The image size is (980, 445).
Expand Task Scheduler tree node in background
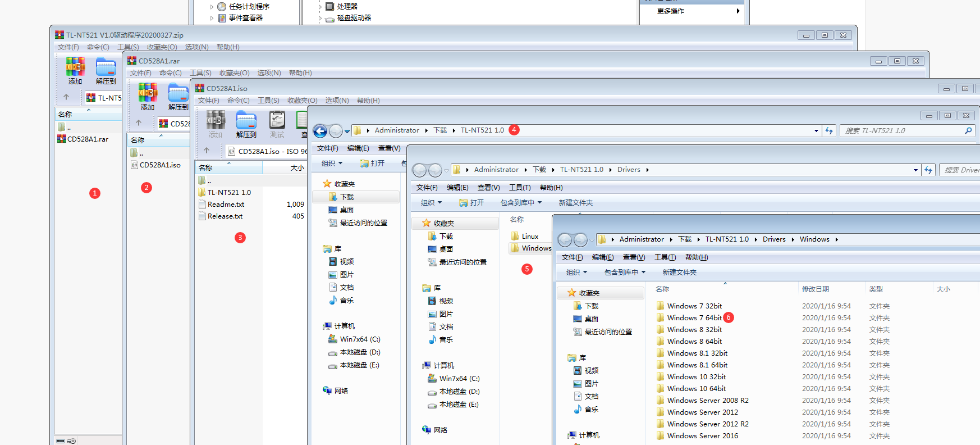coord(212,7)
